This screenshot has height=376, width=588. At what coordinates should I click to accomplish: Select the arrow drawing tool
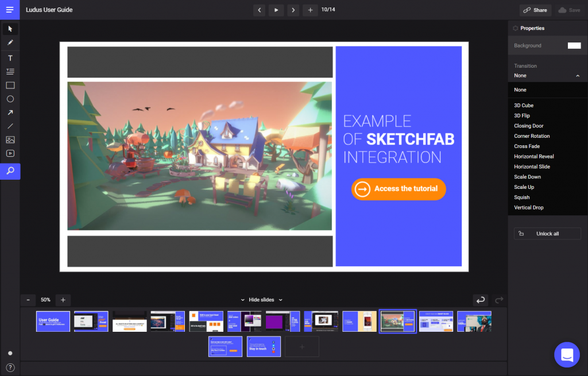pyautogui.click(x=10, y=113)
